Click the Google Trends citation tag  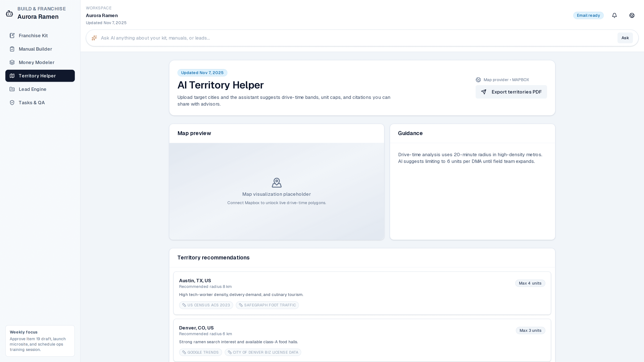pos(200,352)
